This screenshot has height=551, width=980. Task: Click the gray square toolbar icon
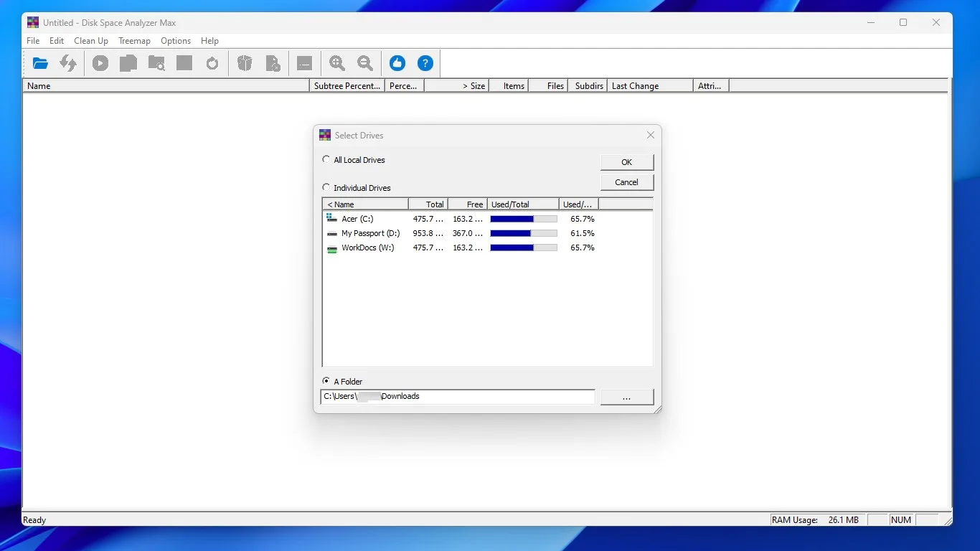[184, 63]
